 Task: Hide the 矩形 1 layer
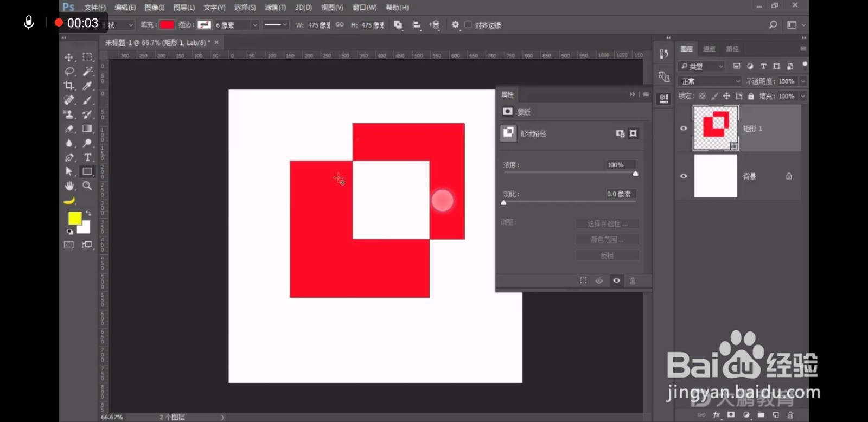[x=684, y=129]
